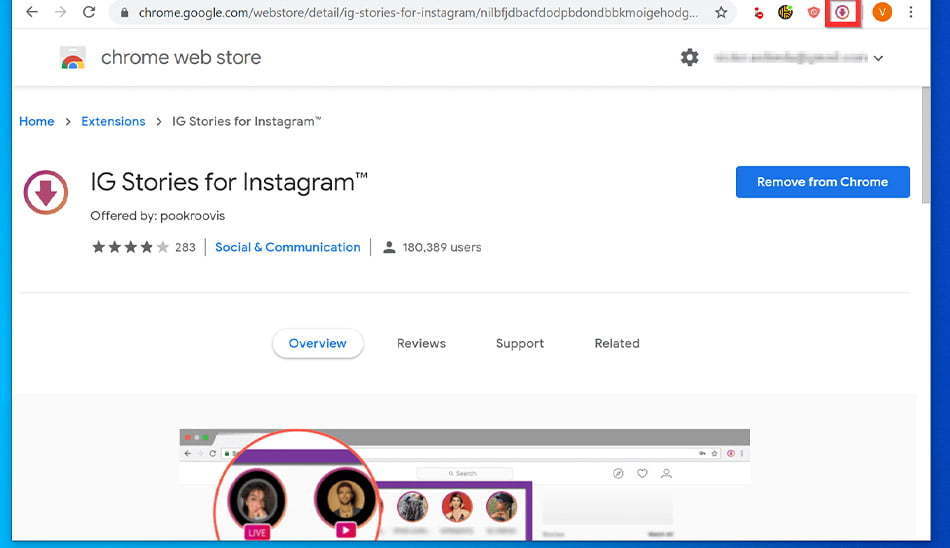The height and width of the screenshot is (548, 950).
Task: Go back with the browser back arrow
Action: coord(32,12)
